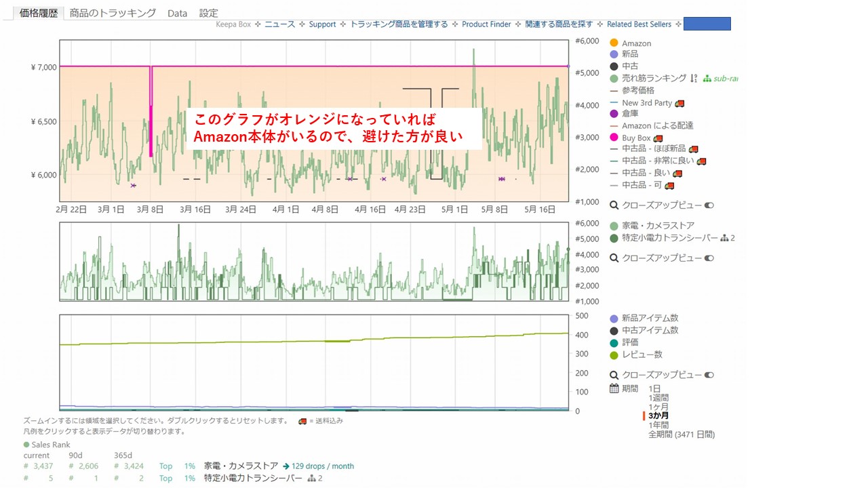Click the blue box after Related Best Sellers
Image resolution: width=868 pixels, height=488 pixels.
(707, 24)
